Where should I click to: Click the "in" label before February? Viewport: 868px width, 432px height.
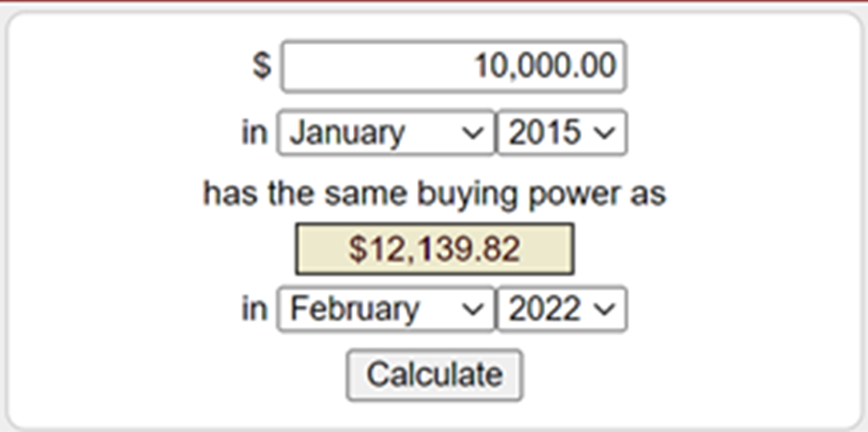click(254, 310)
